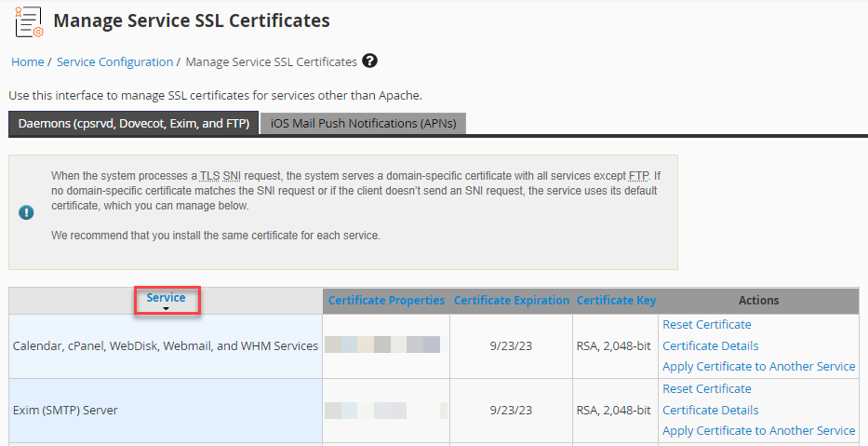Screen dimensions: 868x446
Task: View Certificate Details for Exim (SMTP) Server
Action: (x=710, y=410)
